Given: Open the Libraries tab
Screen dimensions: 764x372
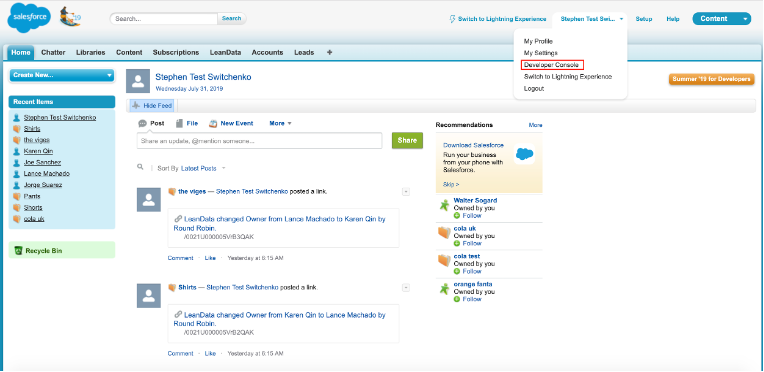Looking at the screenshot, I should tap(91, 53).
